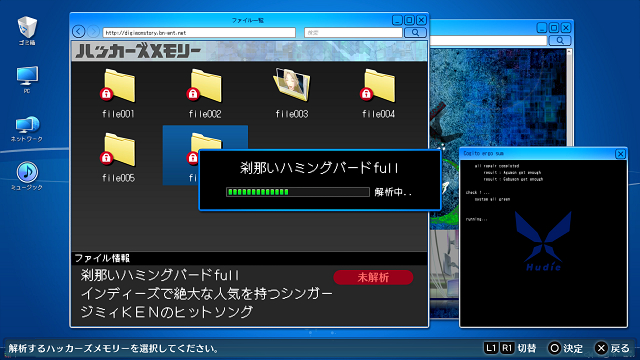This screenshot has height=360, width=640.
Task: Click the 未解析 red status badge
Action: [x=373, y=277]
